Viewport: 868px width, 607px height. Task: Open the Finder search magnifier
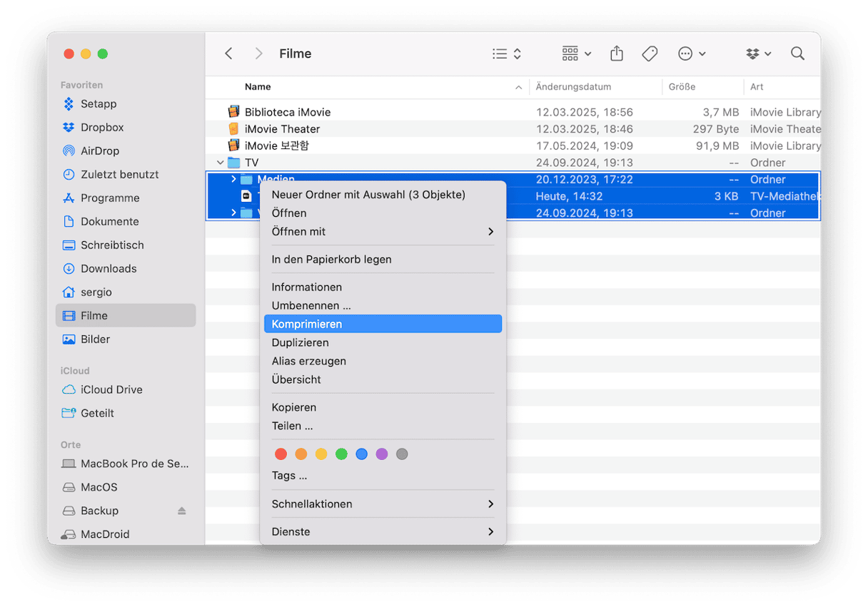[797, 54]
